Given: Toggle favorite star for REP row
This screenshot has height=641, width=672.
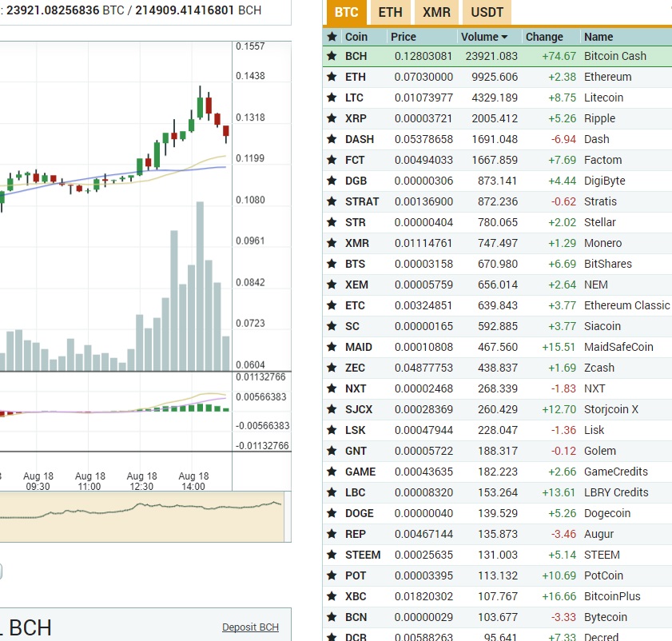Looking at the screenshot, I should click(332, 534).
